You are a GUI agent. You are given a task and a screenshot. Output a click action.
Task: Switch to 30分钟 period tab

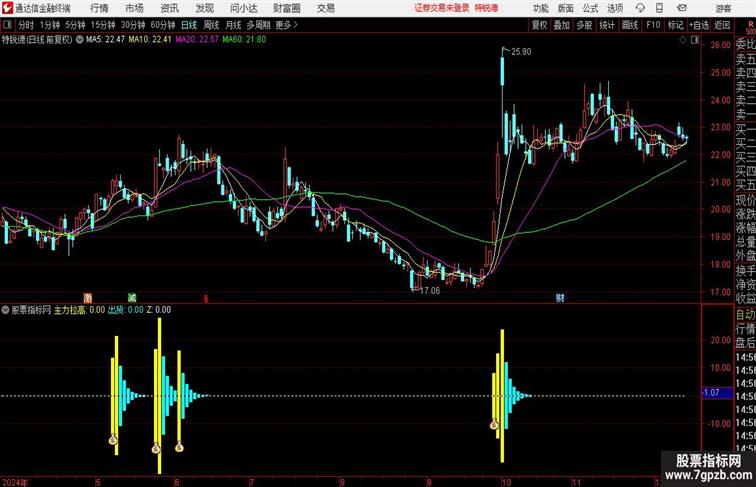click(133, 25)
